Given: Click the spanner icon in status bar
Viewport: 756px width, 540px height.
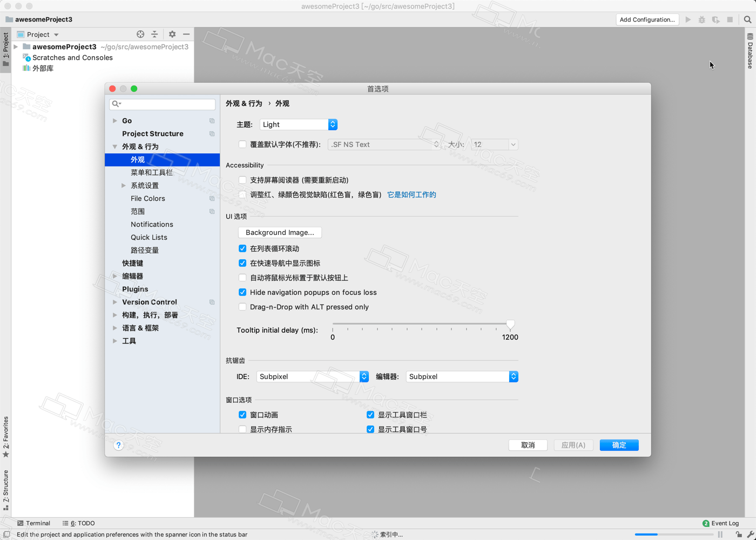Looking at the screenshot, I should point(750,535).
